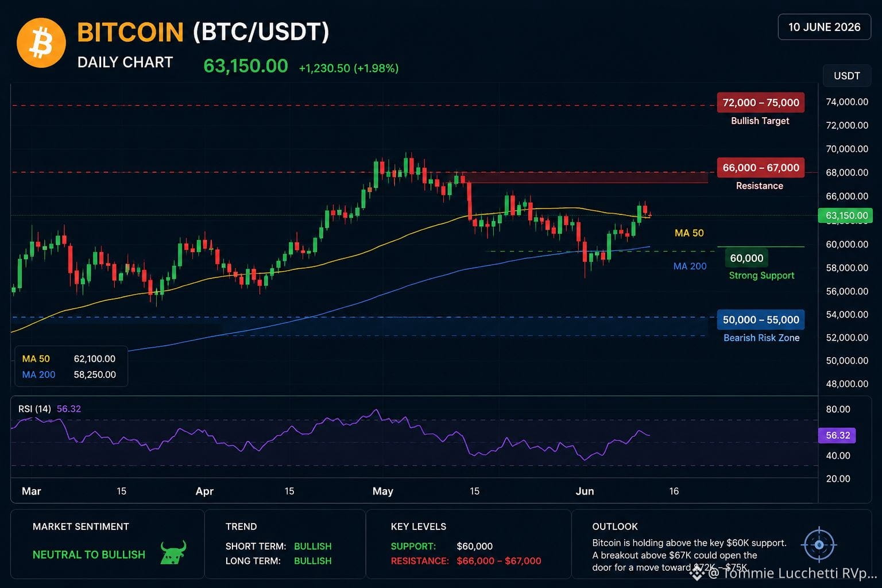882x588 pixels.
Task: Click the +1,230.50 (+1.98%) change value
Action: point(349,68)
